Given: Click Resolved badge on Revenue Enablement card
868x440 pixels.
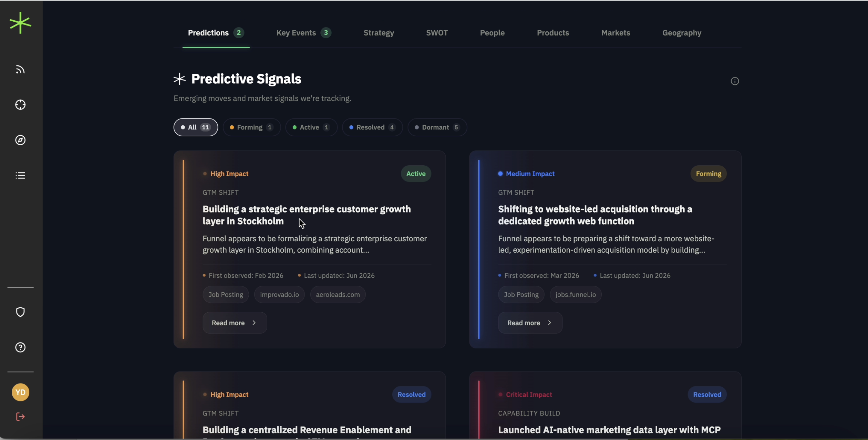Looking at the screenshot, I should tap(412, 395).
